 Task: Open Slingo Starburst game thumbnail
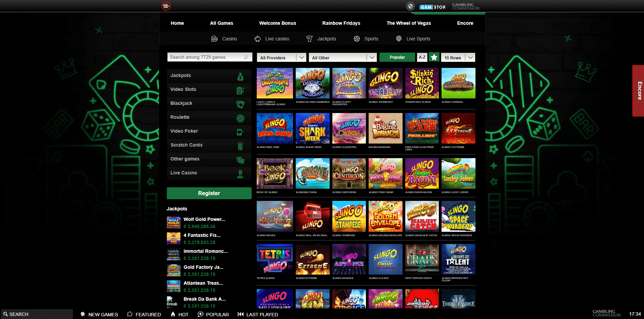point(386,83)
